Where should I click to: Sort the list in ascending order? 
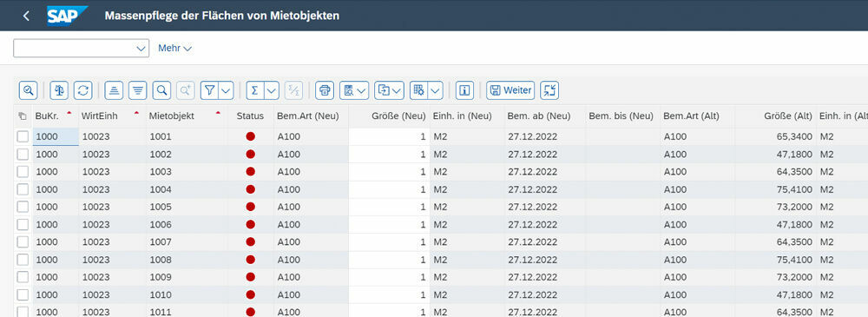[114, 90]
